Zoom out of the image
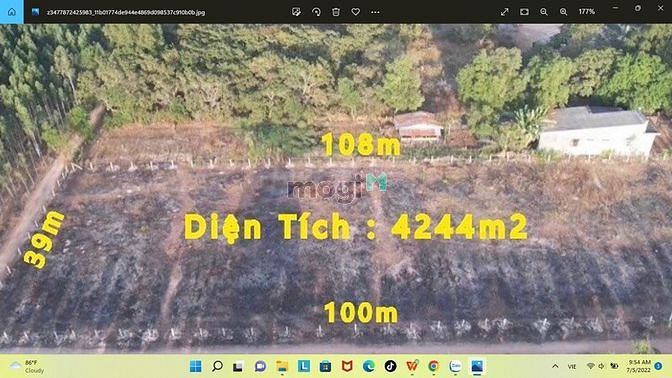The width and height of the screenshot is (672, 378). (x=543, y=12)
